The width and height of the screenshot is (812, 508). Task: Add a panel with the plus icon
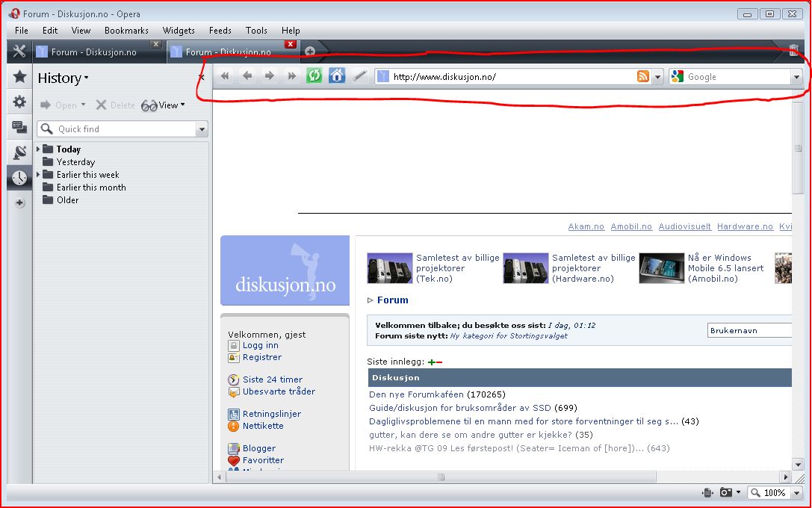[x=19, y=203]
